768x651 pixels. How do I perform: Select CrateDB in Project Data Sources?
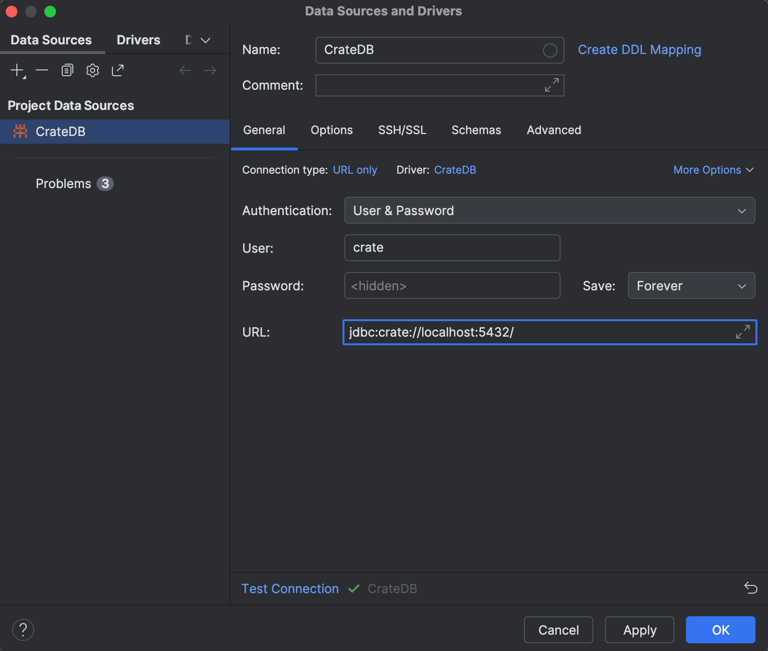point(115,131)
